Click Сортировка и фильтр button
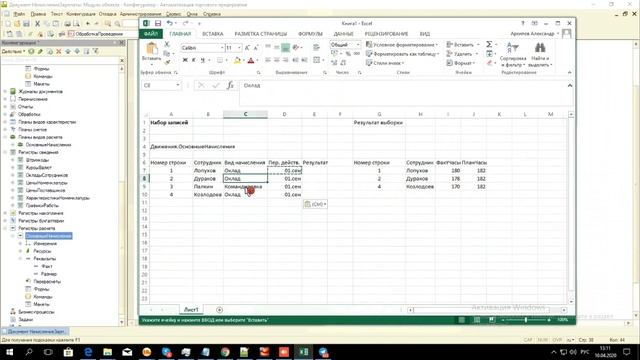The image size is (640, 360). tap(513, 55)
